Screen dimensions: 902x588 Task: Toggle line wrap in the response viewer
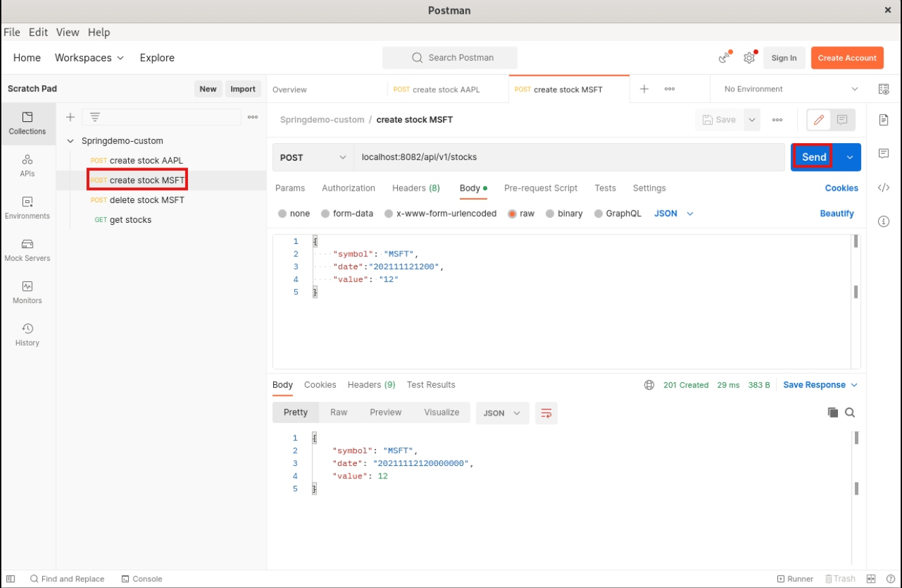[x=546, y=413]
